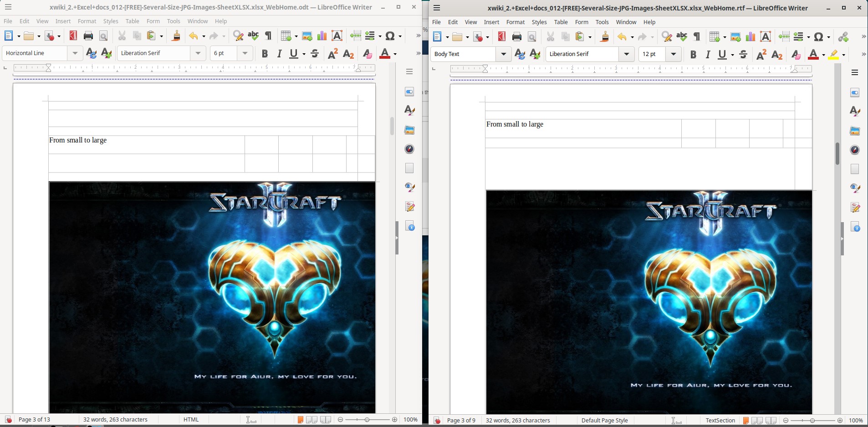Insert Hyperlink icon in right window
This screenshot has width=868, height=427.
coord(843,37)
